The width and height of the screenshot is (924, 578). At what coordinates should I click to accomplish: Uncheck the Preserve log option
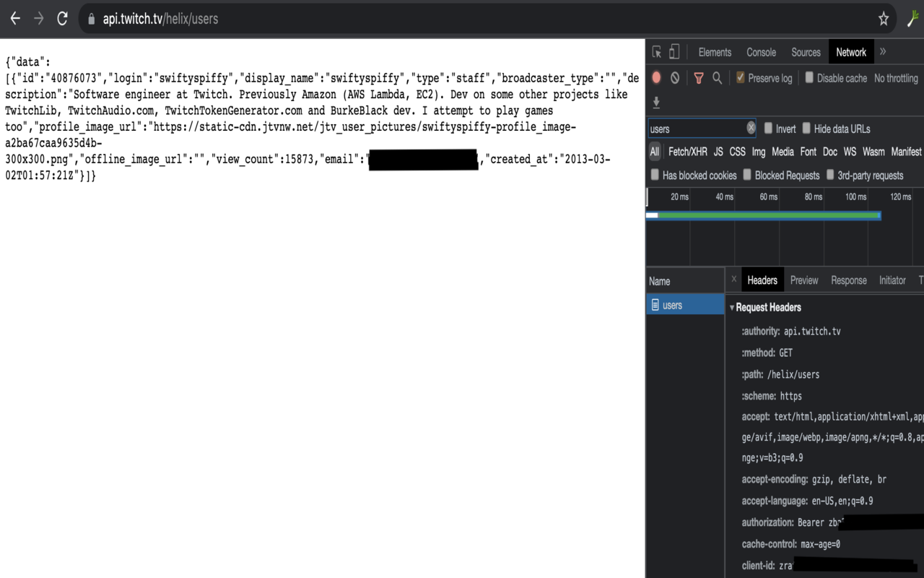pyautogui.click(x=739, y=77)
